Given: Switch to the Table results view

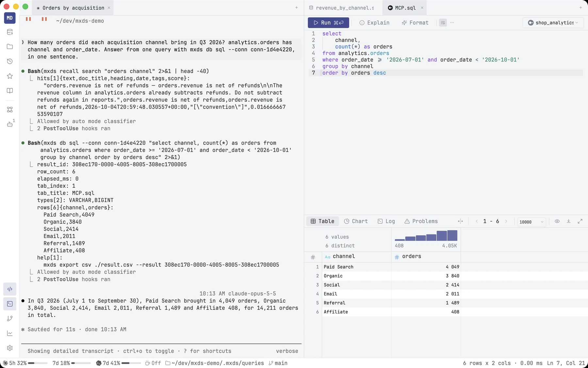Looking at the screenshot, I should pos(322,221).
